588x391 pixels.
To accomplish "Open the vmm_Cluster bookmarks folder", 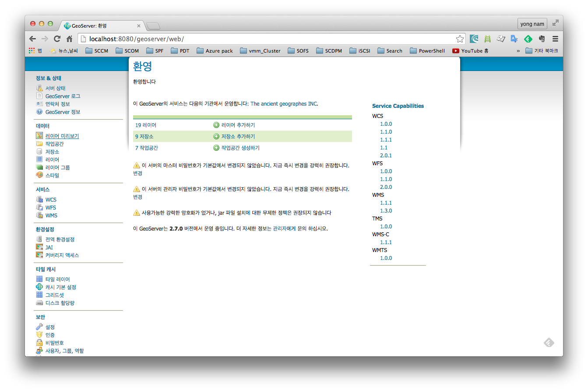I will [x=260, y=51].
